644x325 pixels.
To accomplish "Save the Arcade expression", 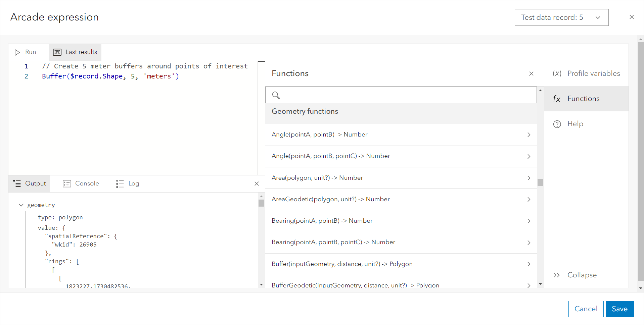I will tap(619, 309).
